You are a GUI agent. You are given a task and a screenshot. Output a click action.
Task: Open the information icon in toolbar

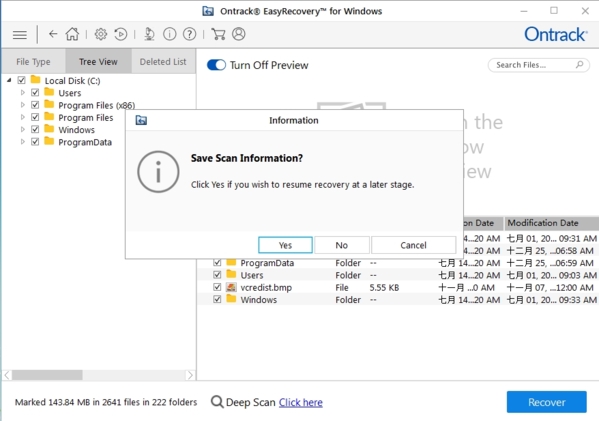pyautogui.click(x=170, y=34)
